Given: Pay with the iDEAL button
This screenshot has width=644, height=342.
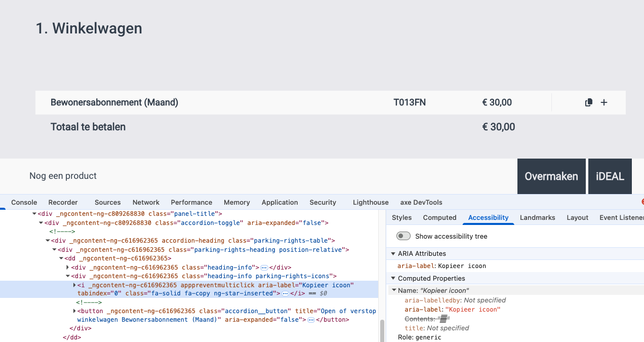Looking at the screenshot, I should pos(610,176).
